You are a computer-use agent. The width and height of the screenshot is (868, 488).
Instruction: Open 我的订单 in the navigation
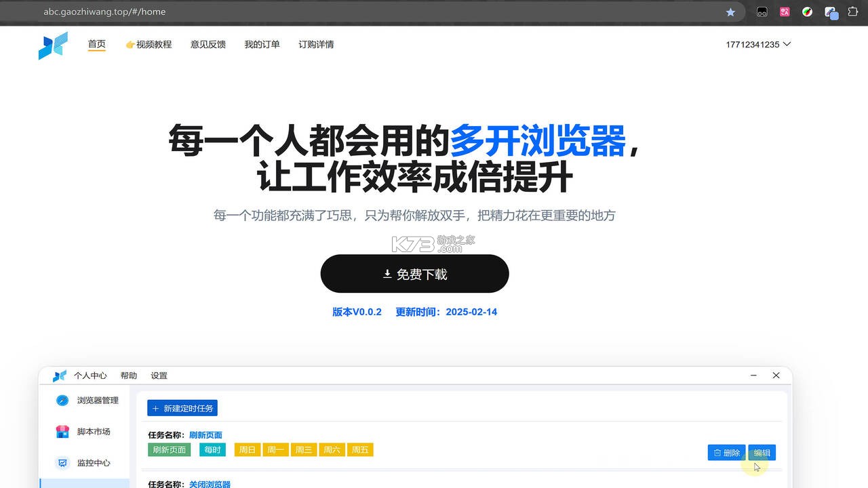(262, 45)
